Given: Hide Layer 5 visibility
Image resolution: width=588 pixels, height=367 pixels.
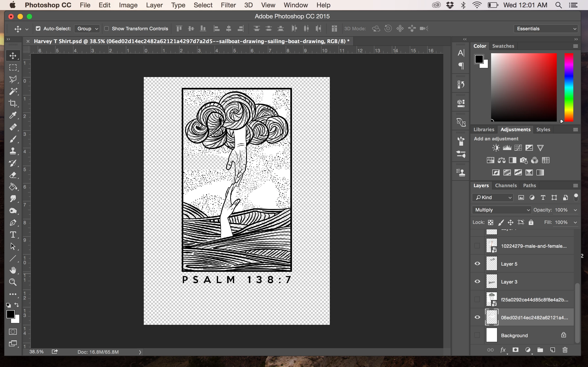Looking at the screenshot, I should 477,264.
